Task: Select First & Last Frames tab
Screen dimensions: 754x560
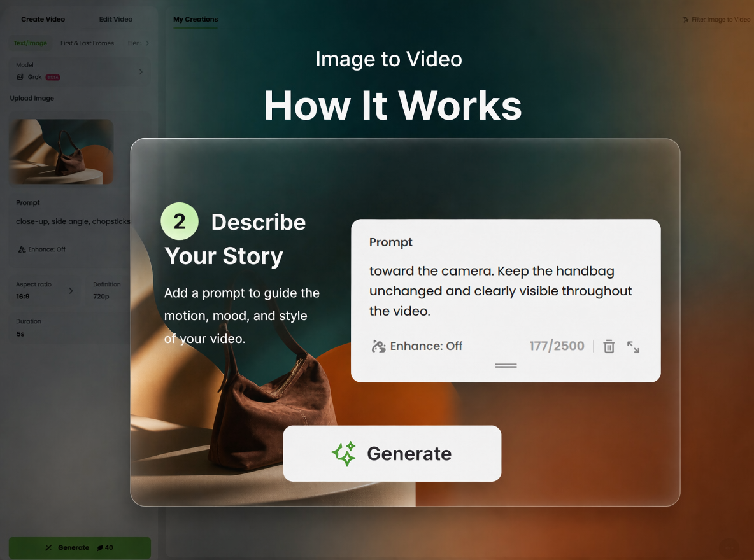Action: coord(87,43)
